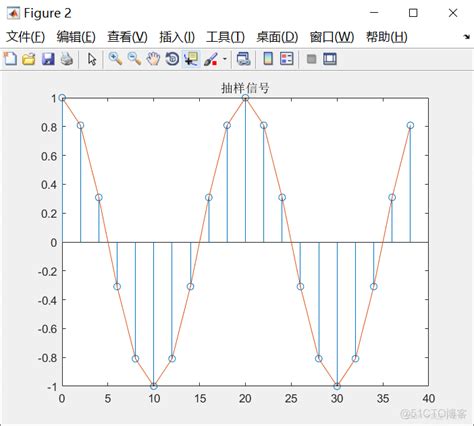This screenshot has height=426, width=474.
Task: Open the 工具(T) menu
Action: (x=225, y=37)
